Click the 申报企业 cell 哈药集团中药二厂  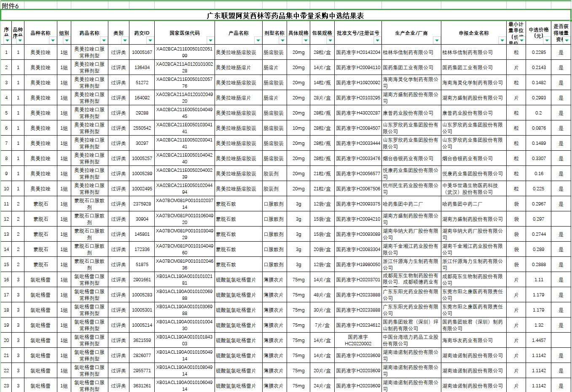[x=474, y=204]
